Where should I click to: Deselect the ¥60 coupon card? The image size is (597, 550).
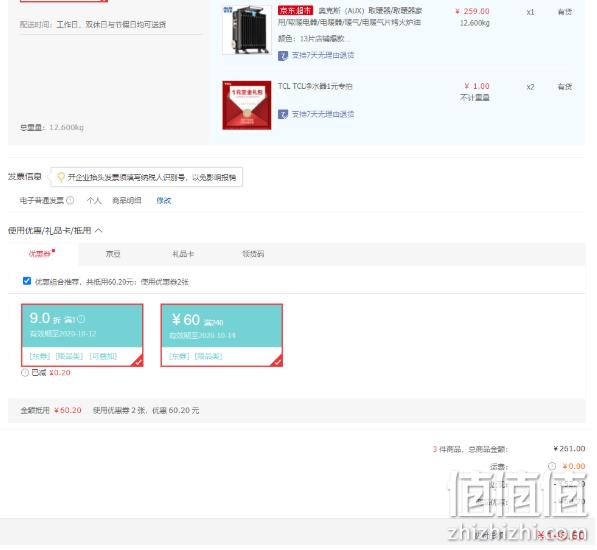pos(222,335)
